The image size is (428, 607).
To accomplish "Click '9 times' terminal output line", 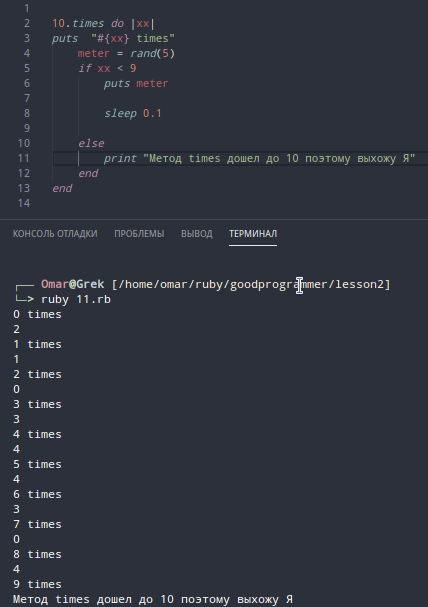I will (x=37, y=585).
